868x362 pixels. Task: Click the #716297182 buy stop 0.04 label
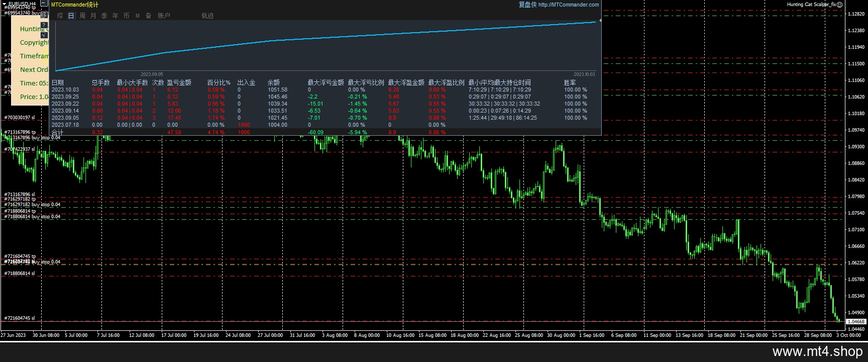pyautogui.click(x=32, y=205)
